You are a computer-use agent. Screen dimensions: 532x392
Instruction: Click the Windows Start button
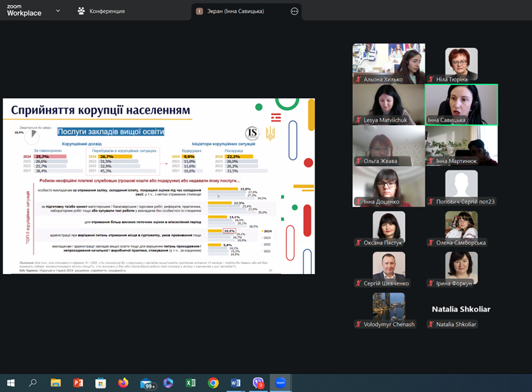(10, 383)
